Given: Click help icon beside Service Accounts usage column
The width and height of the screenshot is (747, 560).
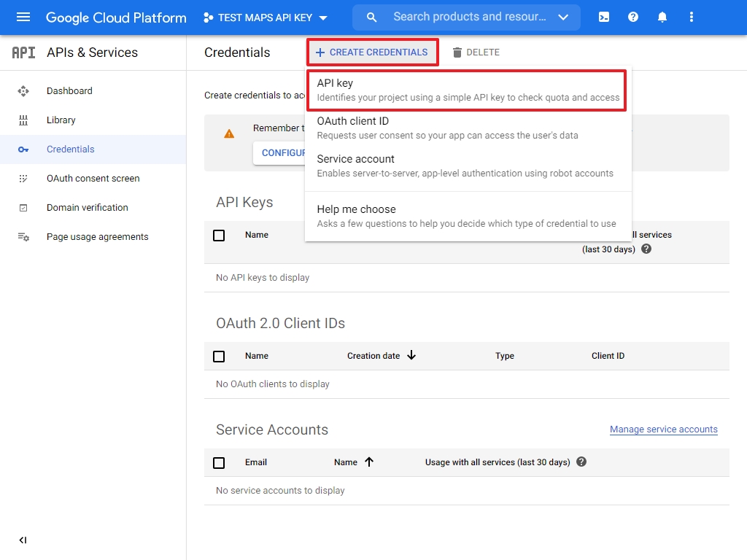Looking at the screenshot, I should click(581, 462).
